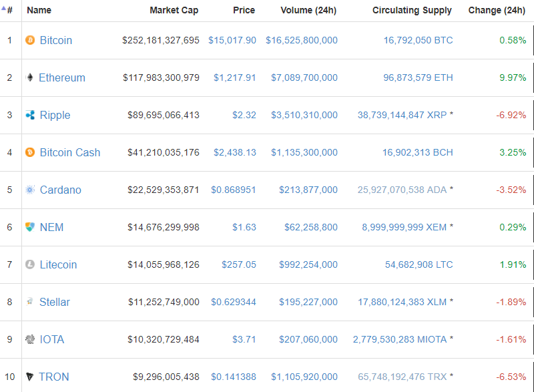The image size is (534, 392).
Task: Click Ethereum price $1,217.91
Action: (x=235, y=77)
